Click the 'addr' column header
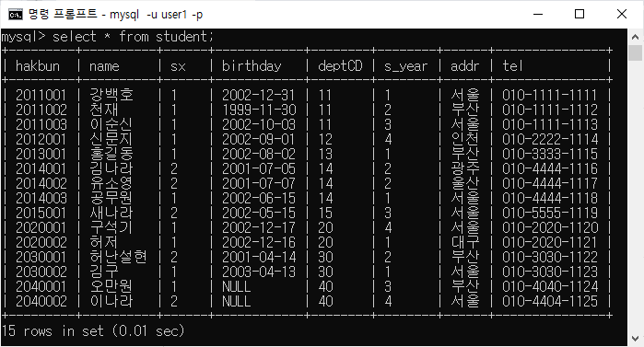Screen dimensions: 644x347 tap(465, 66)
